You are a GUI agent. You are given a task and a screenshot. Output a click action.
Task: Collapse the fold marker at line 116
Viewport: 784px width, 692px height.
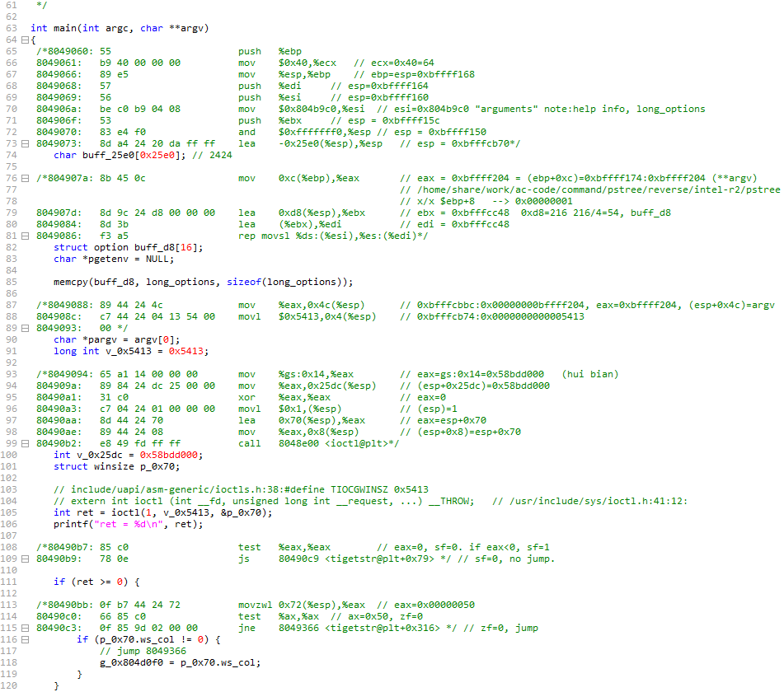coord(25,639)
